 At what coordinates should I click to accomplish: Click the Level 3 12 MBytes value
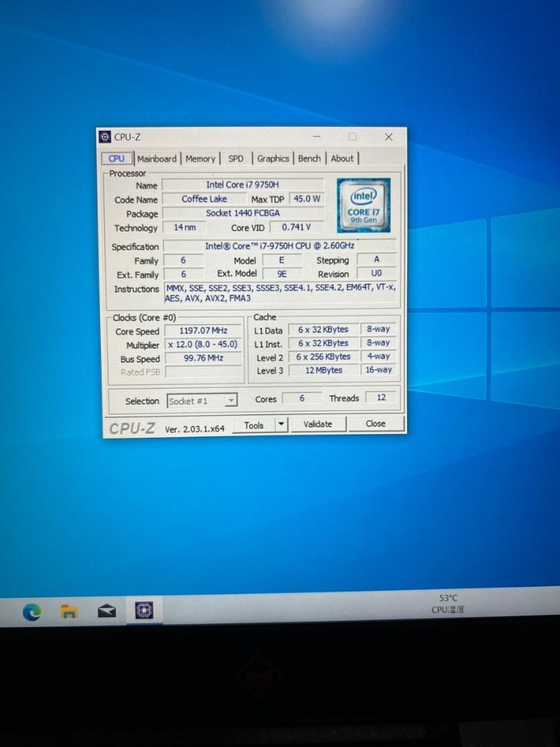click(324, 370)
